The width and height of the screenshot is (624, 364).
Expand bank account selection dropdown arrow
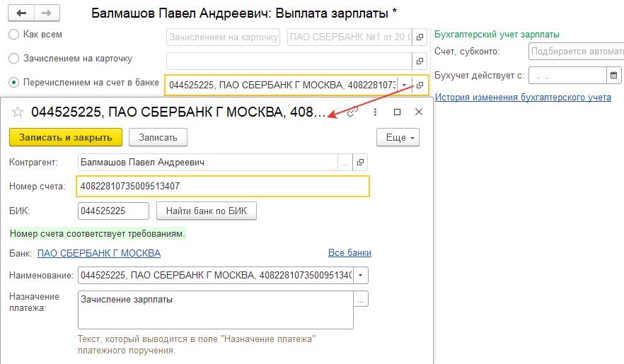click(x=405, y=85)
